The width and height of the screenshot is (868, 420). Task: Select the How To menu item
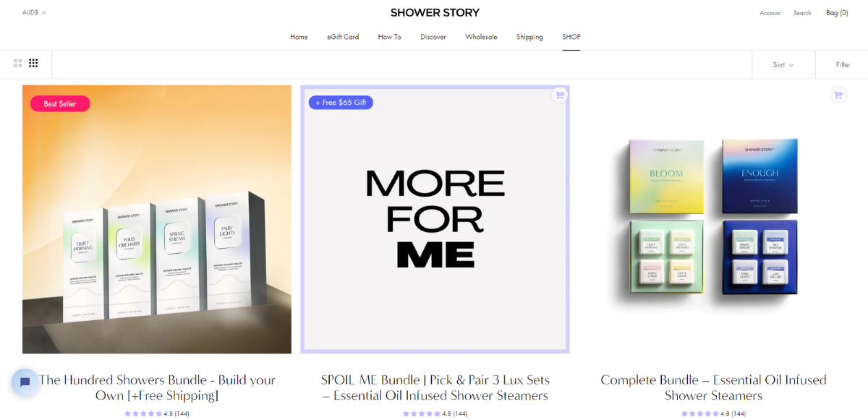389,37
